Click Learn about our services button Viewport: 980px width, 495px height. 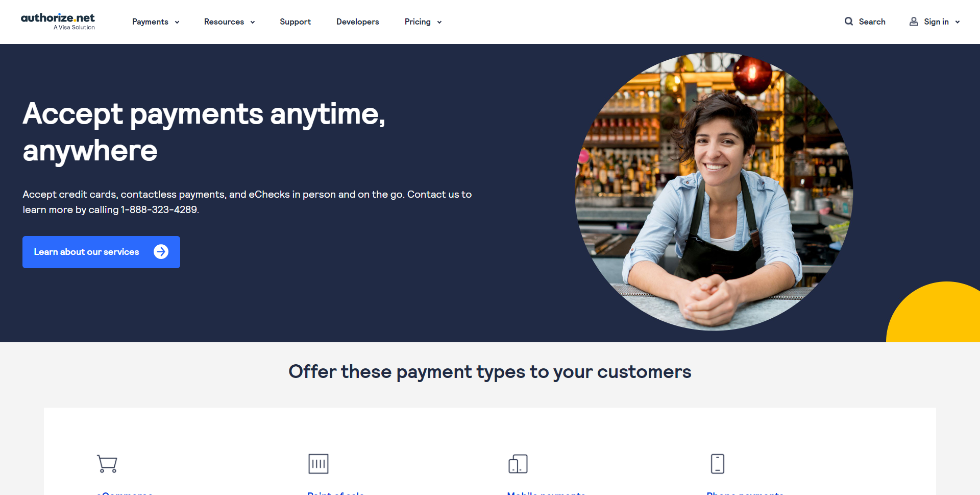click(101, 252)
